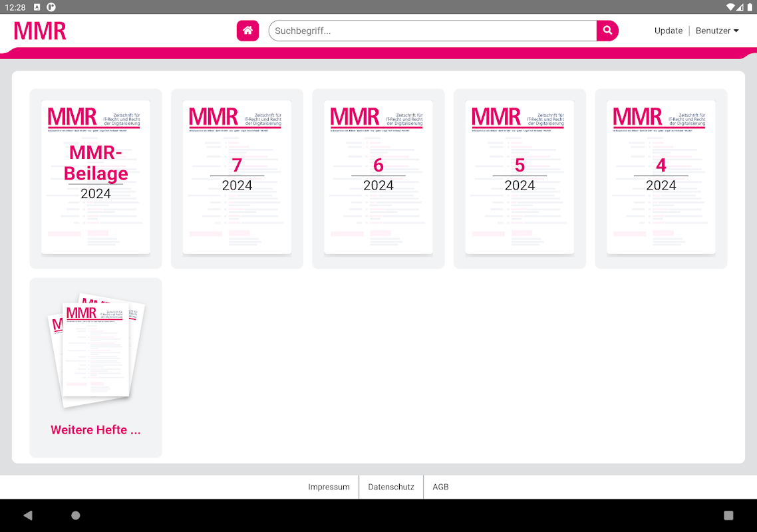Open the Impressum footer link

pos(329,487)
